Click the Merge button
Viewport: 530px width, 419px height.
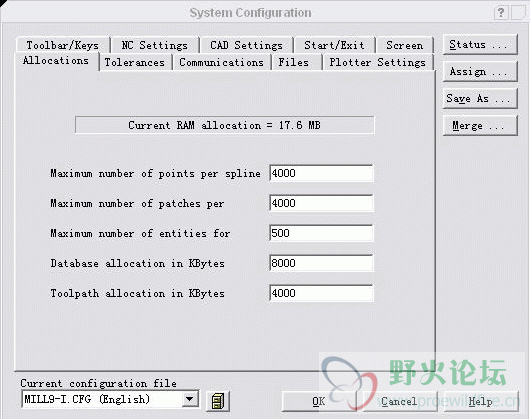pyautogui.click(x=480, y=125)
